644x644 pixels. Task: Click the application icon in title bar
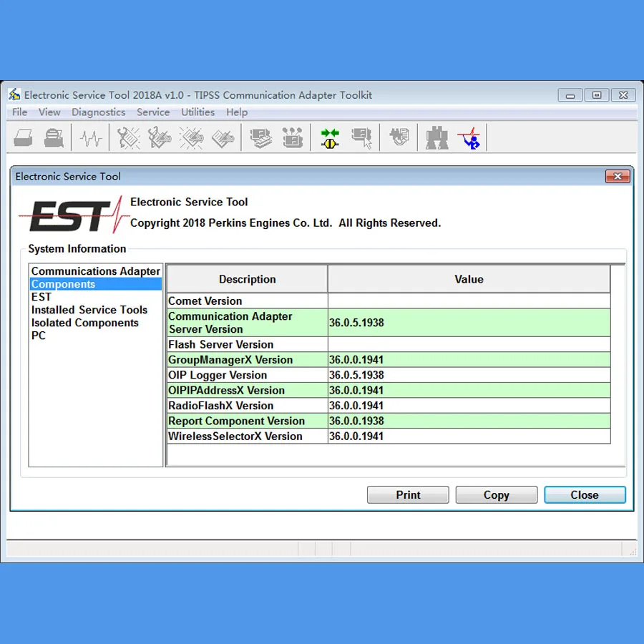click(x=14, y=95)
